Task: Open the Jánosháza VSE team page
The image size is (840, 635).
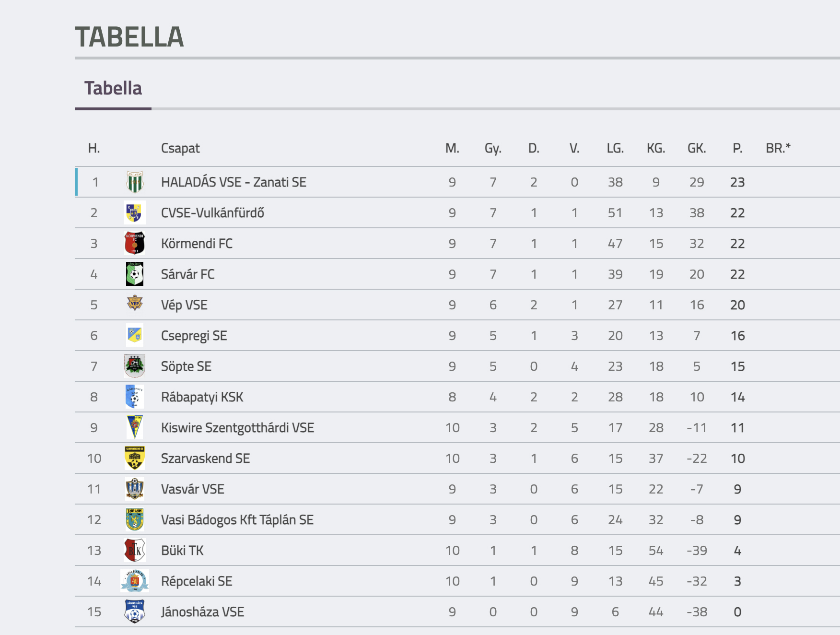Action: 203,612
